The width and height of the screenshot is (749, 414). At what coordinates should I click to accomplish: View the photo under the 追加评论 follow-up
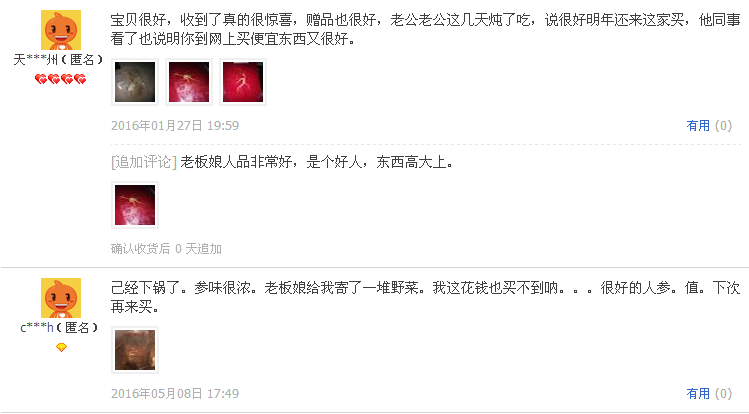(135, 205)
